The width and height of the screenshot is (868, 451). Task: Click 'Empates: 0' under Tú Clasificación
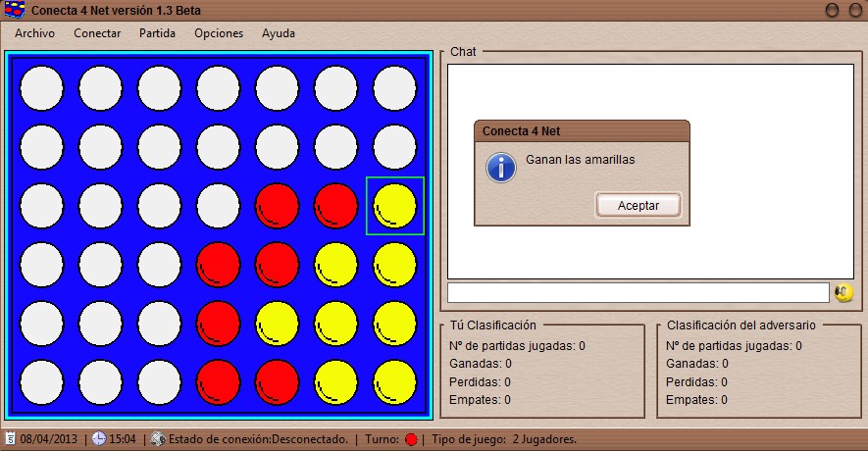coord(480,400)
